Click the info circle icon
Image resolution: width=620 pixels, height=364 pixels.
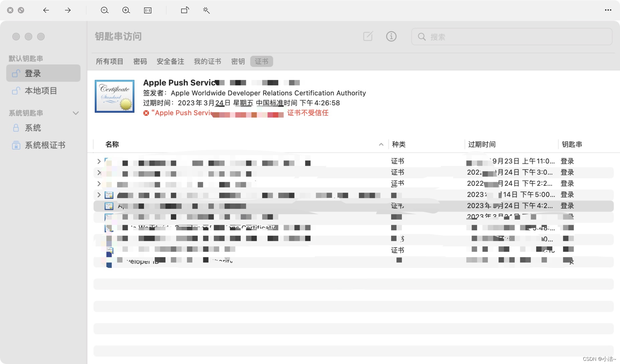(391, 36)
